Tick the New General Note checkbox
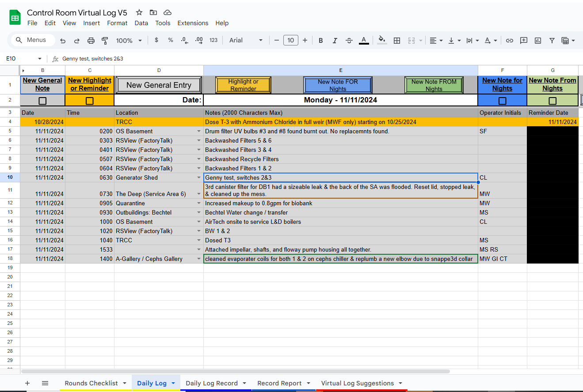This screenshot has width=583, height=392. coord(42,101)
